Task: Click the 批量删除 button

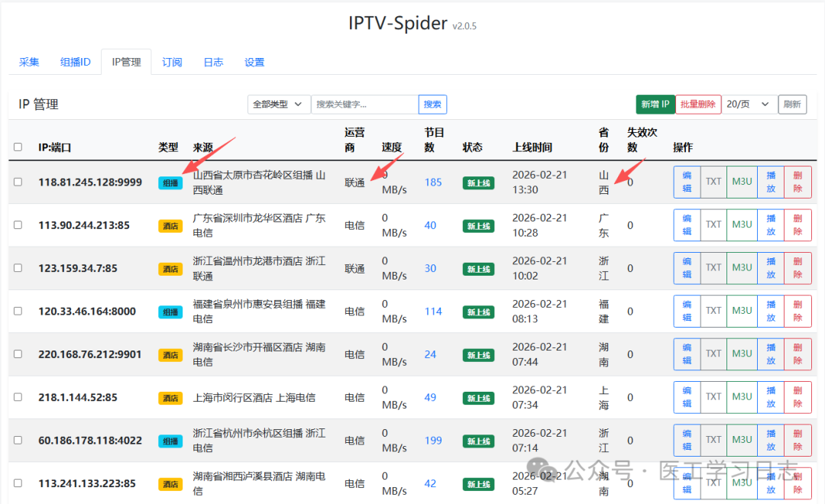Action: [x=698, y=105]
